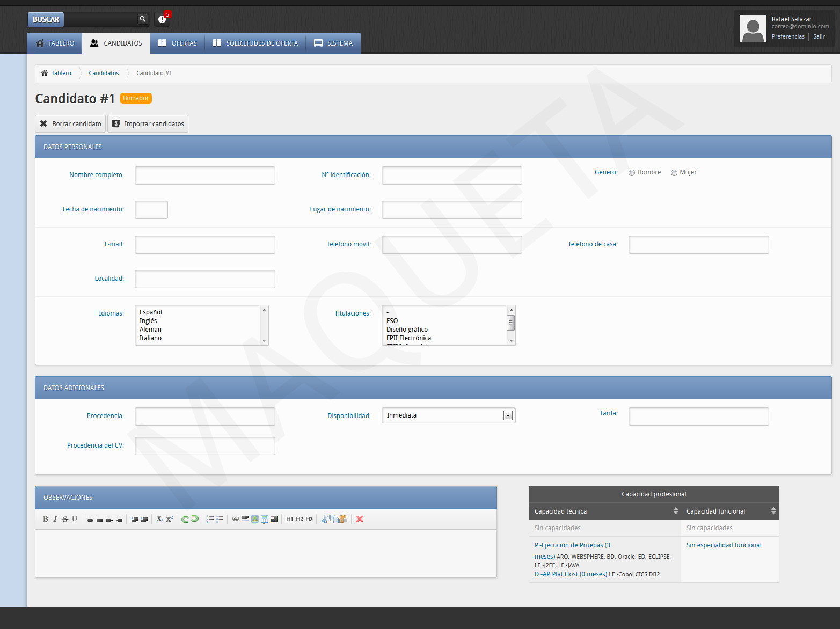840x629 pixels.
Task: Sort by the Capacidad técnica column
Action: point(675,511)
